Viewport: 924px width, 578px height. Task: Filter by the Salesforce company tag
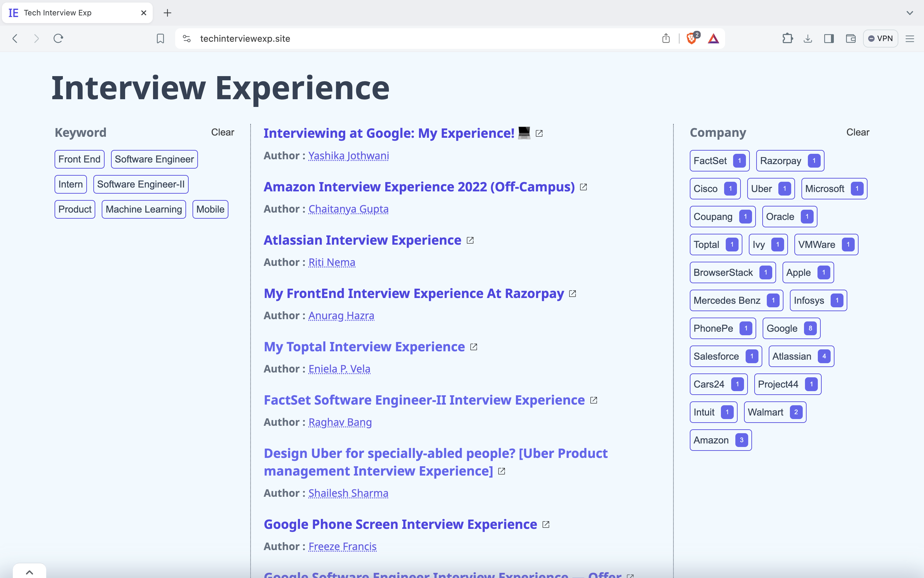pyautogui.click(x=725, y=356)
